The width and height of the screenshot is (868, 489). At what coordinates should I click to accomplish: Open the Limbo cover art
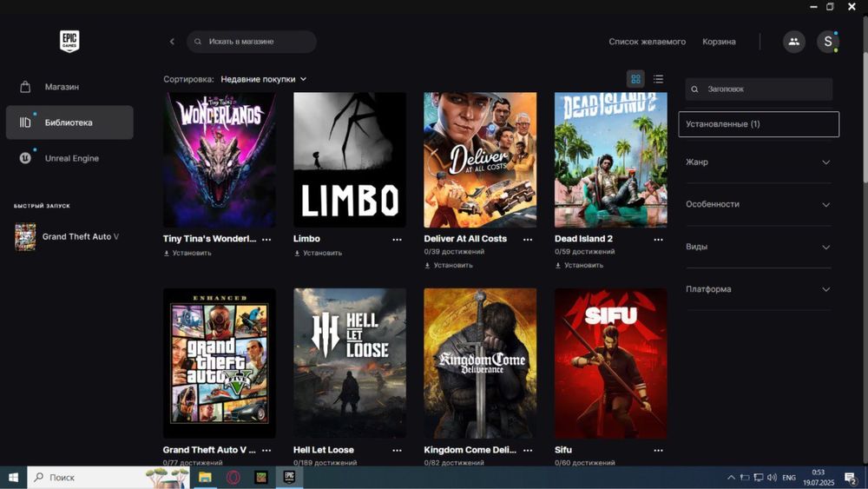[350, 160]
